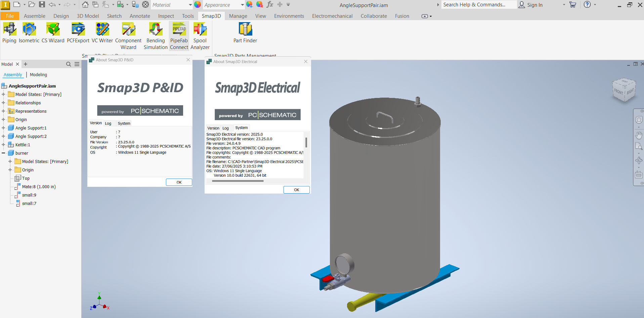Launch Part Finder
Viewport: 644px width, 318px height.
[245, 33]
